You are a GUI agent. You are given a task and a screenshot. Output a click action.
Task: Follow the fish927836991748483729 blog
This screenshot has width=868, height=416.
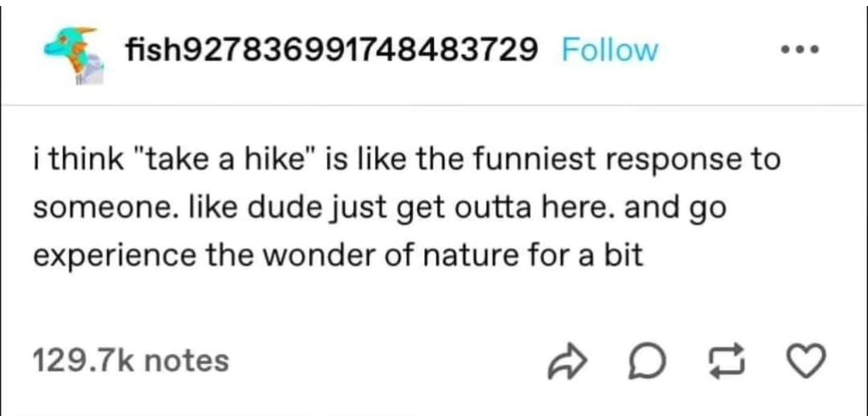tap(610, 50)
